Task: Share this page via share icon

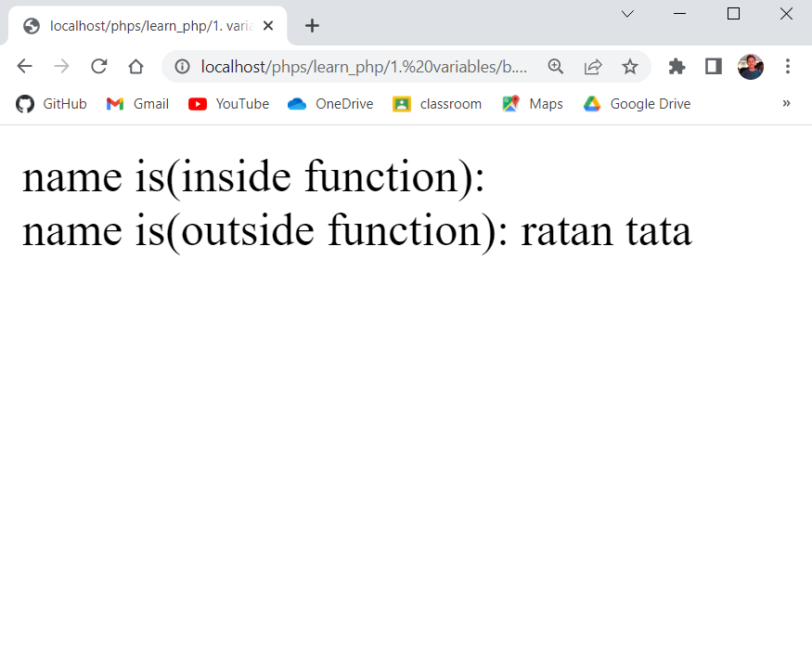Action: point(593,66)
